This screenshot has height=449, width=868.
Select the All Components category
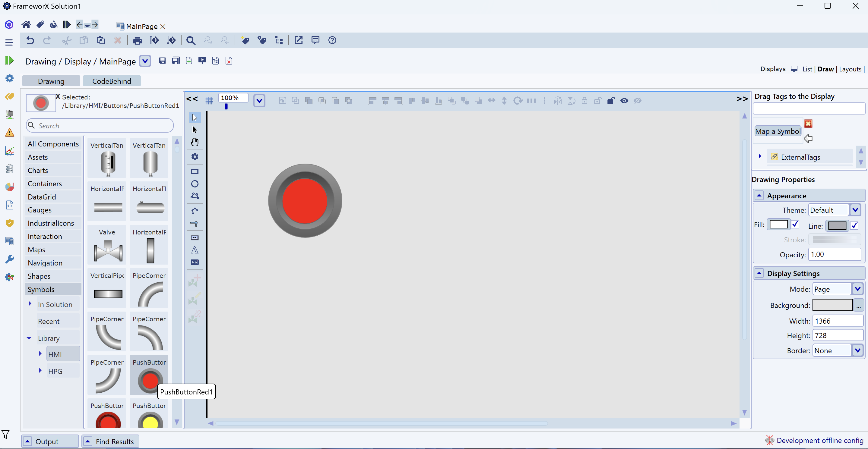tap(53, 144)
